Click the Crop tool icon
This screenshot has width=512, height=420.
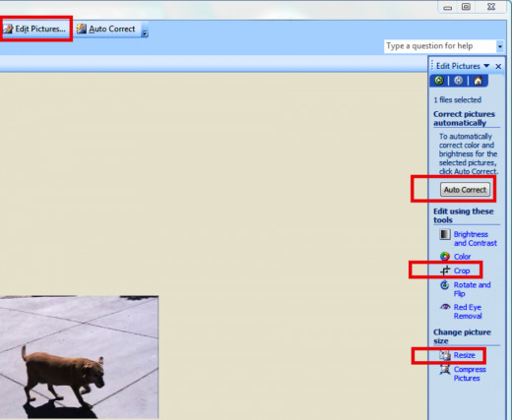[x=445, y=270]
